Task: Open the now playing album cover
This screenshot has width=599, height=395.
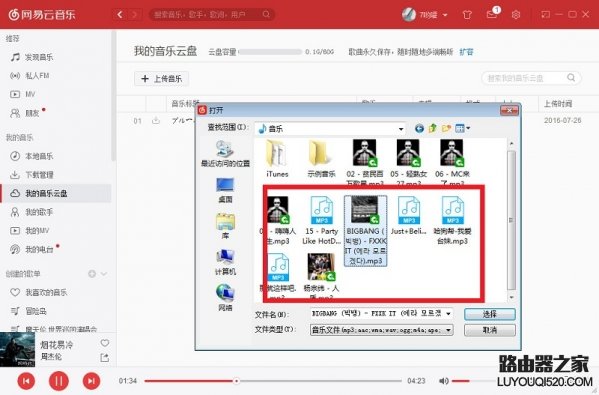Action: point(18,350)
